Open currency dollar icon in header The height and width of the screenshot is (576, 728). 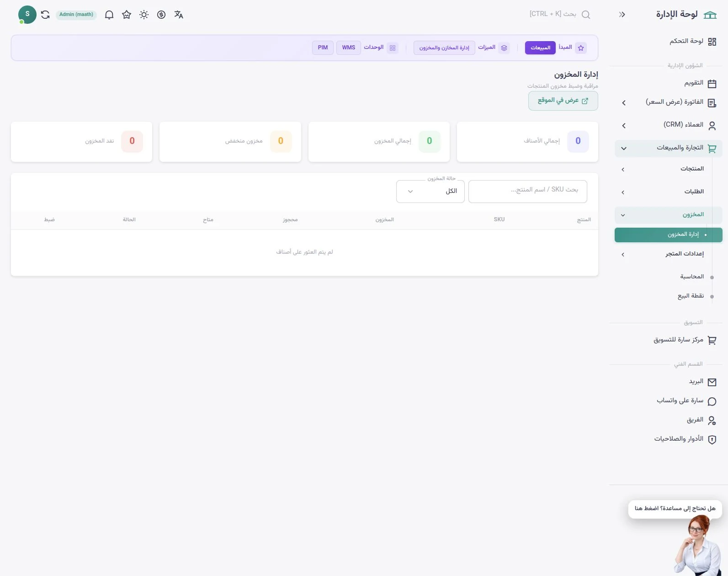(x=161, y=15)
